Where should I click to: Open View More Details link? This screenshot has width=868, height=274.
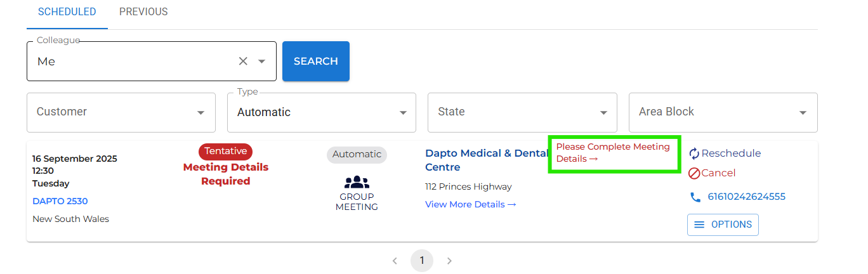(470, 204)
